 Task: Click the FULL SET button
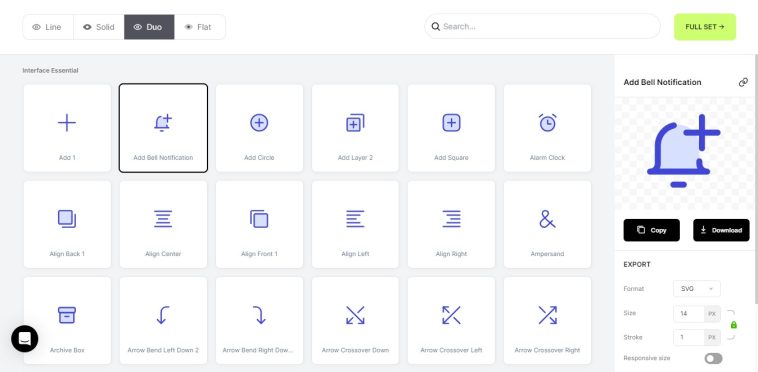click(x=705, y=27)
